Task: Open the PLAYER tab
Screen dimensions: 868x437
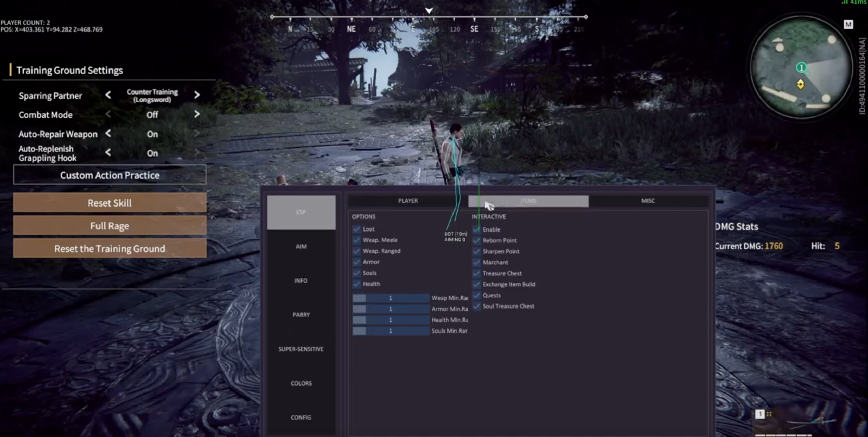Action: (408, 201)
